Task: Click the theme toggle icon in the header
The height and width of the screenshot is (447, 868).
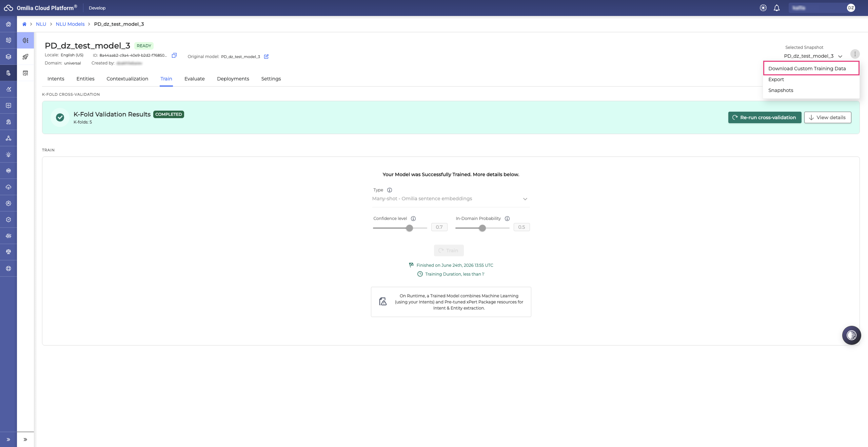Action: pos(763,8)
